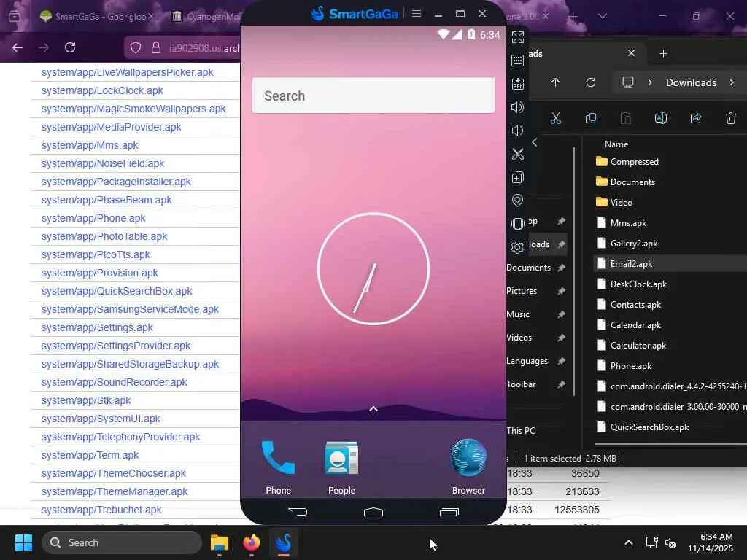Click the Rename icon in File Explorer
Screen dimensions: 747x560
[661, 118]
